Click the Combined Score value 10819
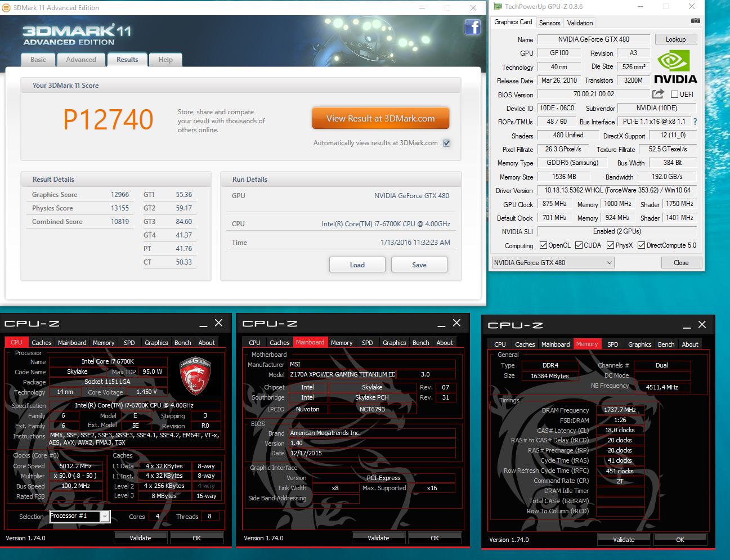730x560 pixels. click(120, 222)
